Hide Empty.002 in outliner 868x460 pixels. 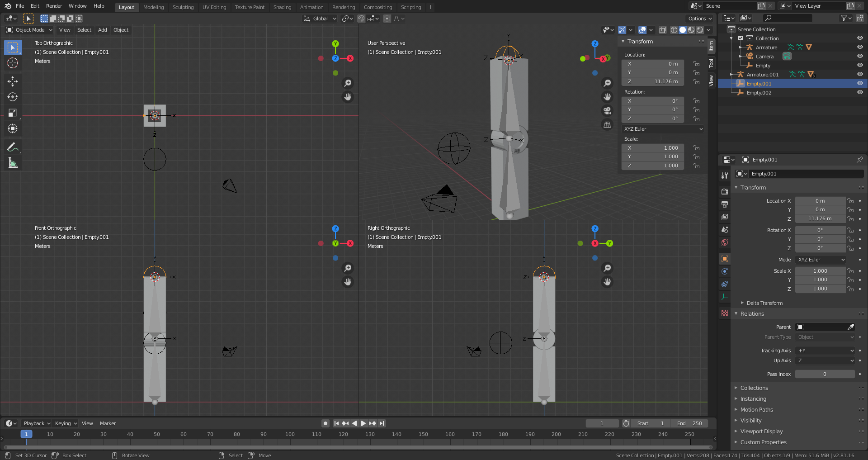pyautogui.click(x=860, y=92)
